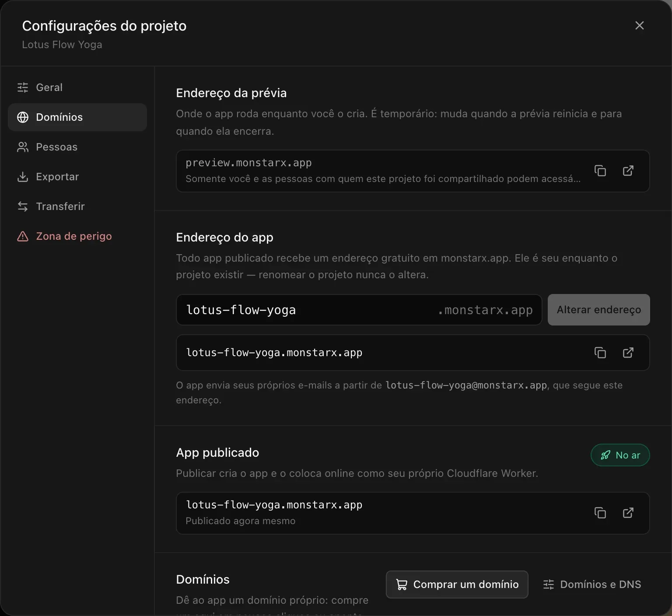The image size is (672, 616).
Task: Click the Endereço do app heading
Action: pos(224,237)
